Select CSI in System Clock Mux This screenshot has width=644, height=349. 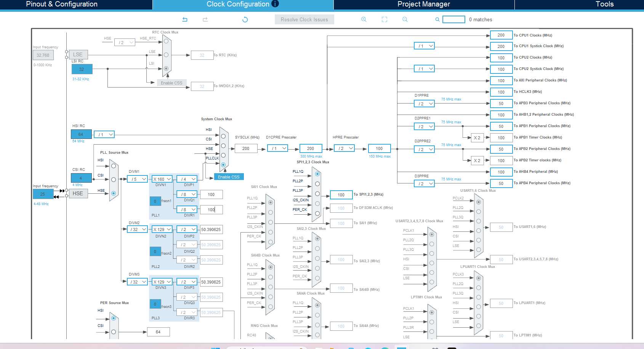(223, 146)
